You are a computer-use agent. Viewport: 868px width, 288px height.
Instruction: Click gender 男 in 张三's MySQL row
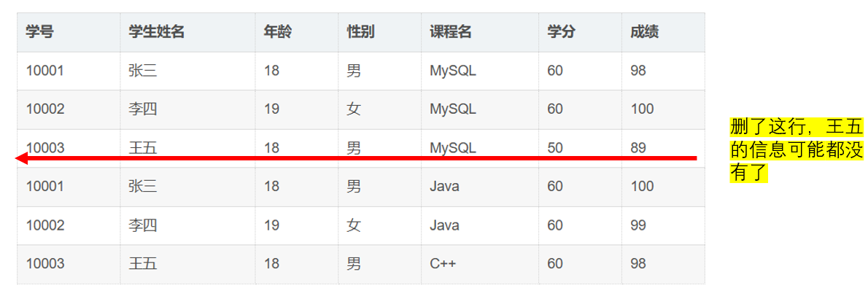click(354, 71)
